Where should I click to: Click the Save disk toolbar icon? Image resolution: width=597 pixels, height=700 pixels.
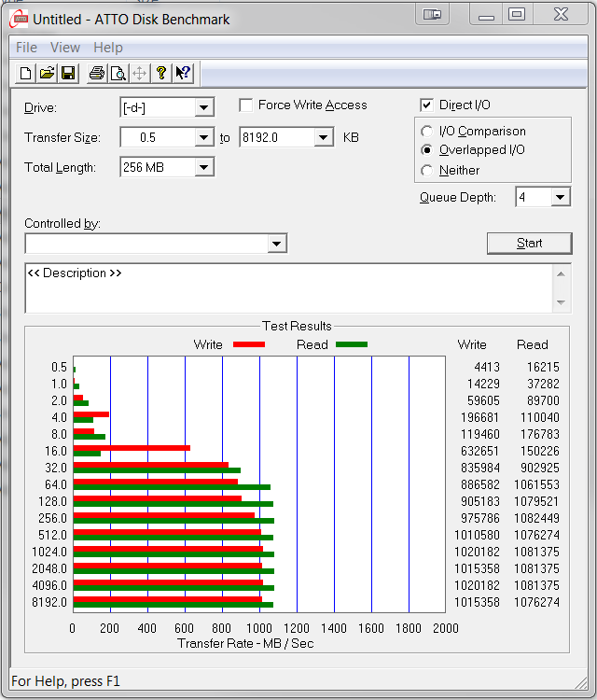(67, 74)
